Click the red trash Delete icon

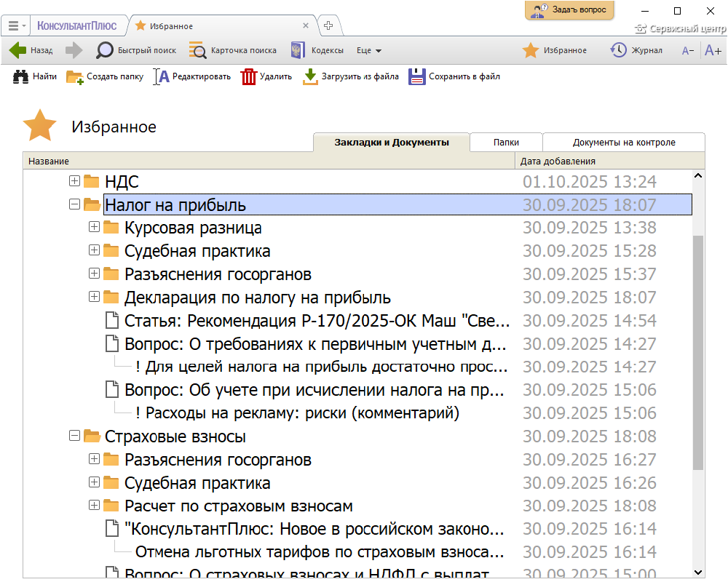click(249, 76)
